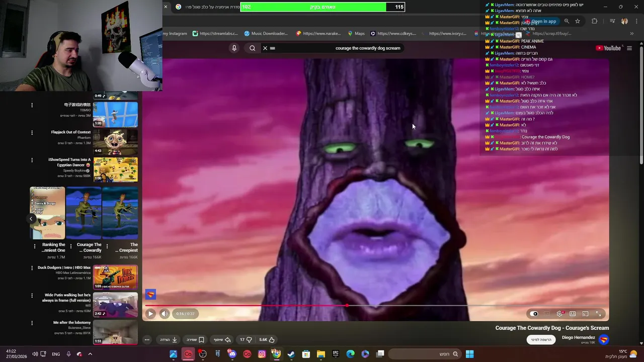The width and height of the screenshot is (644, 362).
Task: Click the play button on the video player
Action: 150,314
